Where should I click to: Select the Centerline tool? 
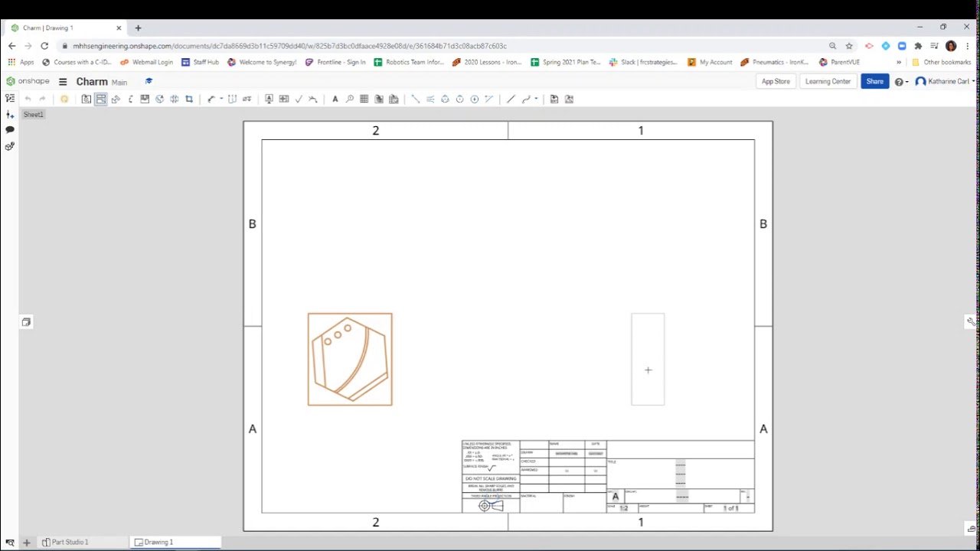coord(415,99)
